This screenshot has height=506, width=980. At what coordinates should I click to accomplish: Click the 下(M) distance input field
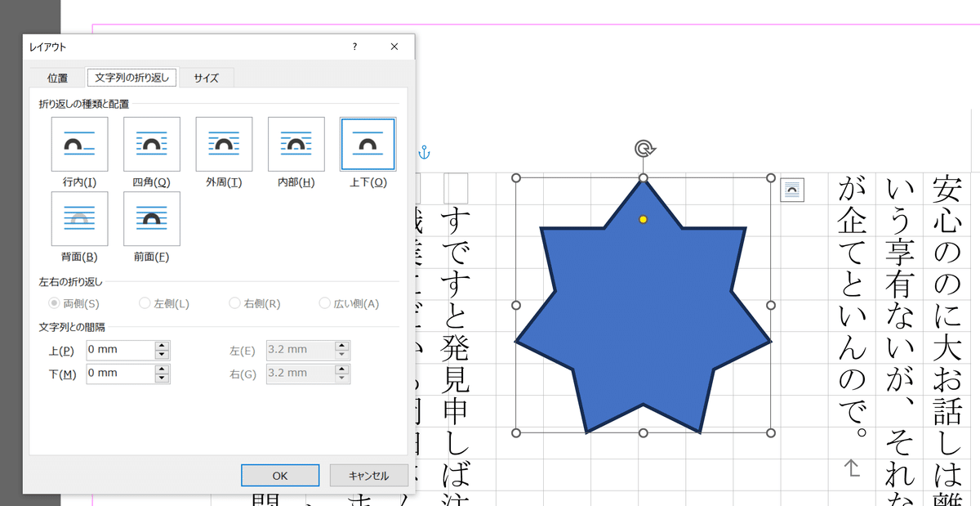click(x=121, y=373)
